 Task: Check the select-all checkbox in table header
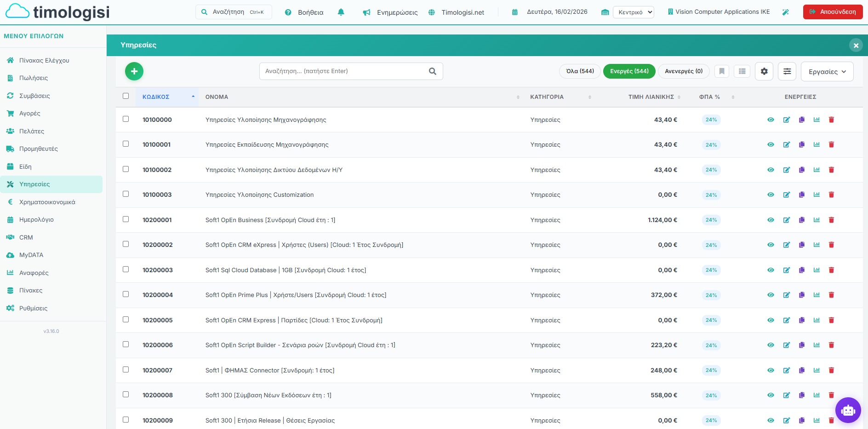pyautogui.click(x=126, y=96)
